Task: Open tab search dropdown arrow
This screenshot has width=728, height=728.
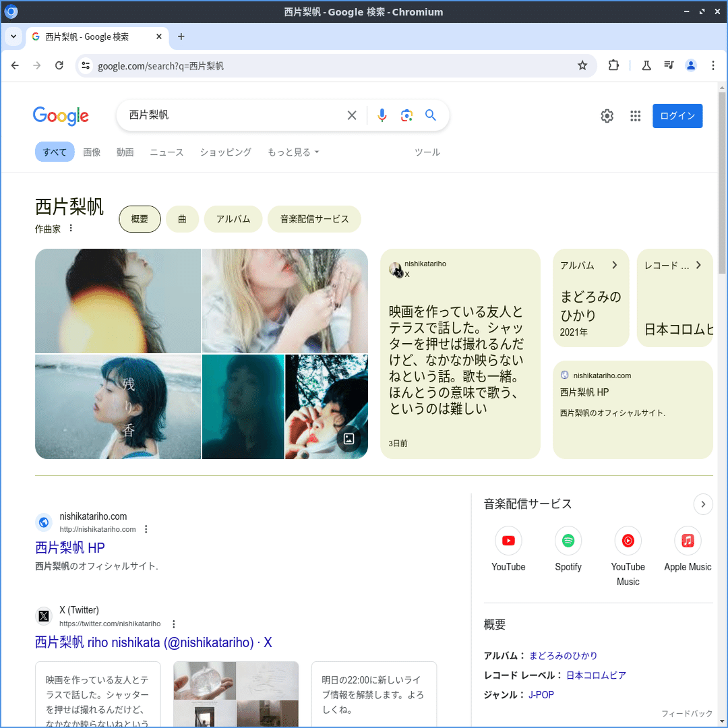Action: [13, 36]
